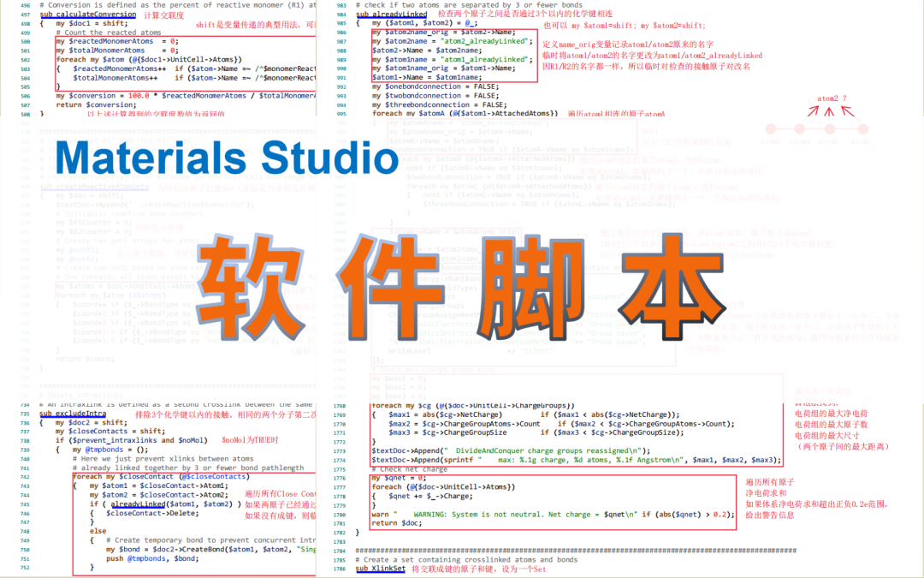Click the comment '# check if two atoms are separated'

(x=469, y=5)
